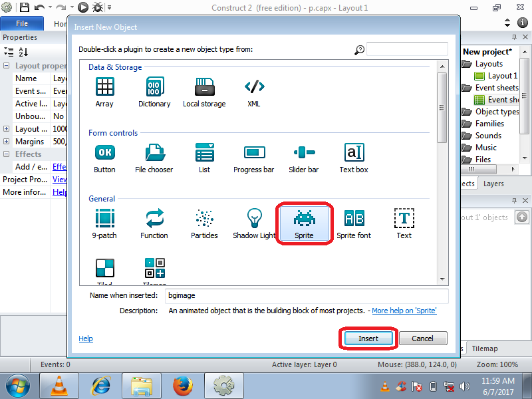Click plugin list scrollbar up arrow
The height and width of the screenshot is (399, 532).
(442, 66)
